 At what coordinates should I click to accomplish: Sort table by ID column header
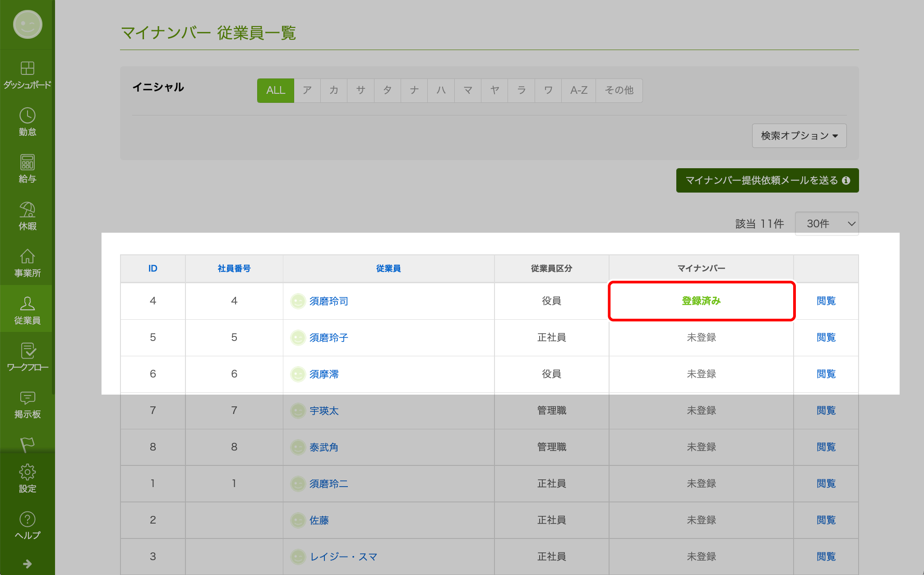[153, 268]
